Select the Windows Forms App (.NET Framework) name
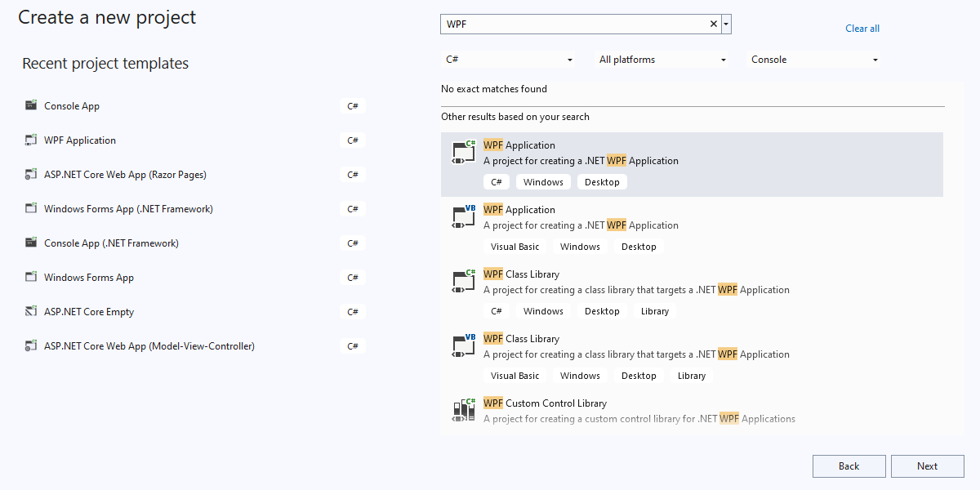Screen dimensions: 980x490 (x=128, y=209)
